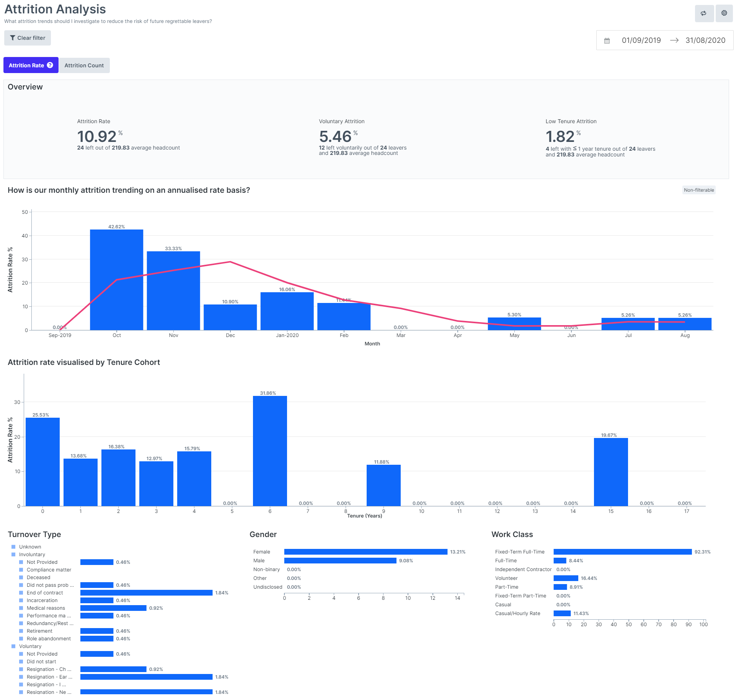Click the Attrition Rate help question-mark icon
The width and height of the screenshot is (744, 700).
click(x=50, y=65)
